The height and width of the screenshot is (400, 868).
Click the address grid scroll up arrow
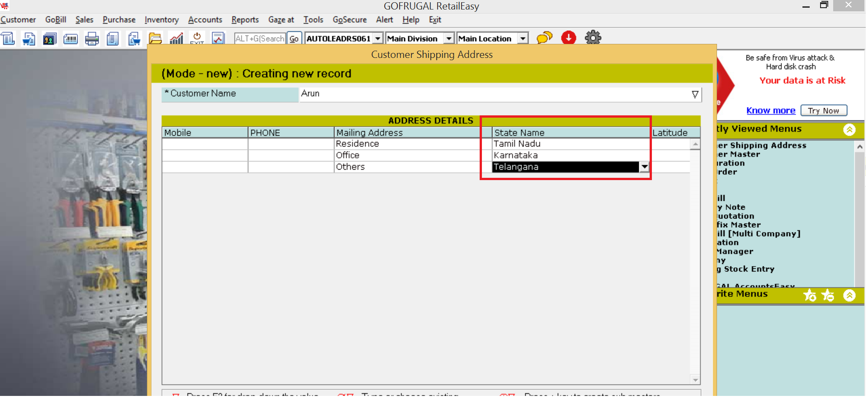[695, 144]
